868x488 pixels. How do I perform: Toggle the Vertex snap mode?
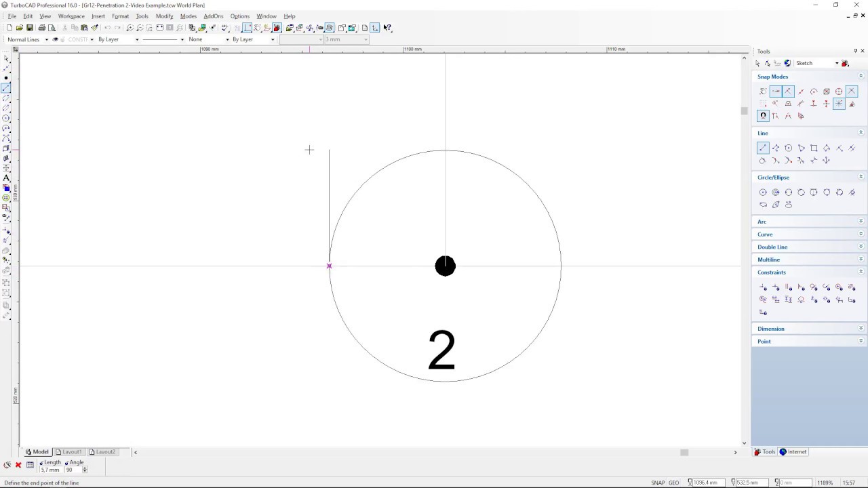tap(776, 91)
